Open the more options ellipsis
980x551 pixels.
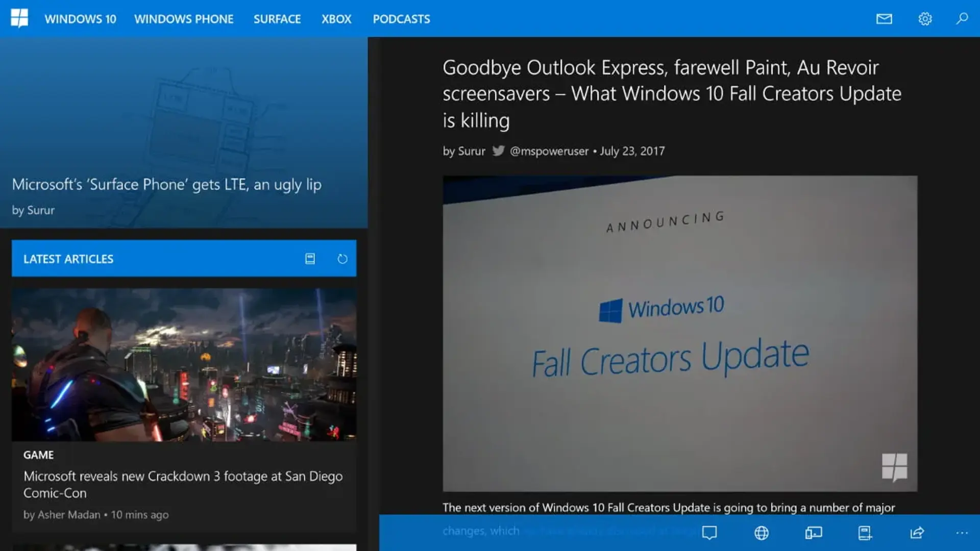(x=962, y=533)
